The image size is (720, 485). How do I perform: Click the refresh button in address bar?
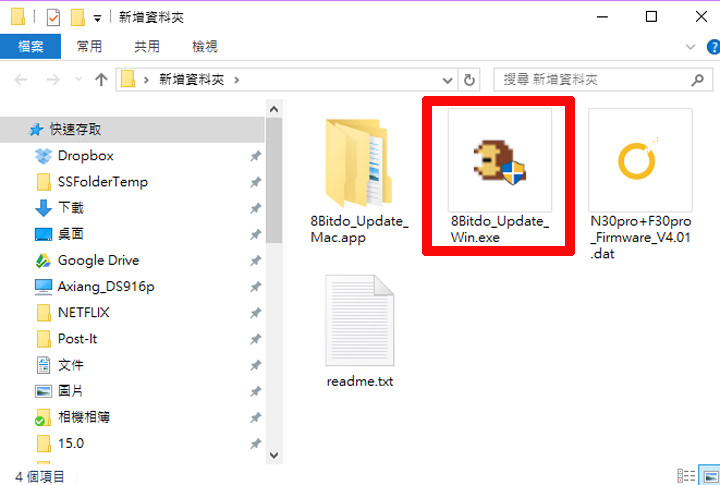(470, 80)
